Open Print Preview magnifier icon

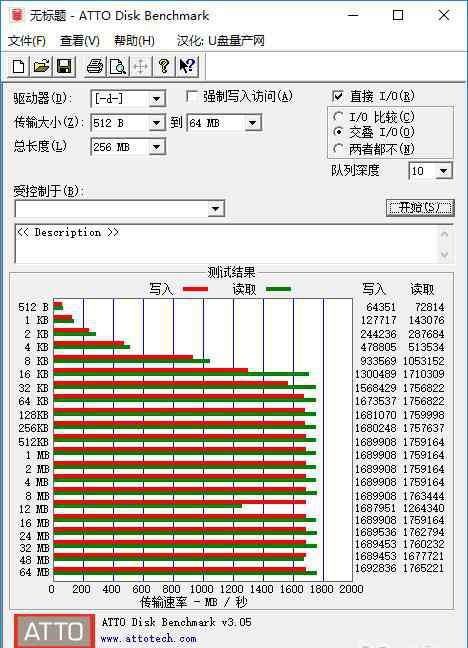[x=118, y=67]
